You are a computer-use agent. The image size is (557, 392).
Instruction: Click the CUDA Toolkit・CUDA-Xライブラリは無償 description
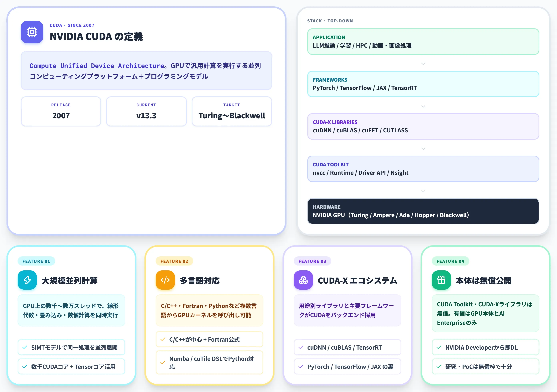[485, 313]
